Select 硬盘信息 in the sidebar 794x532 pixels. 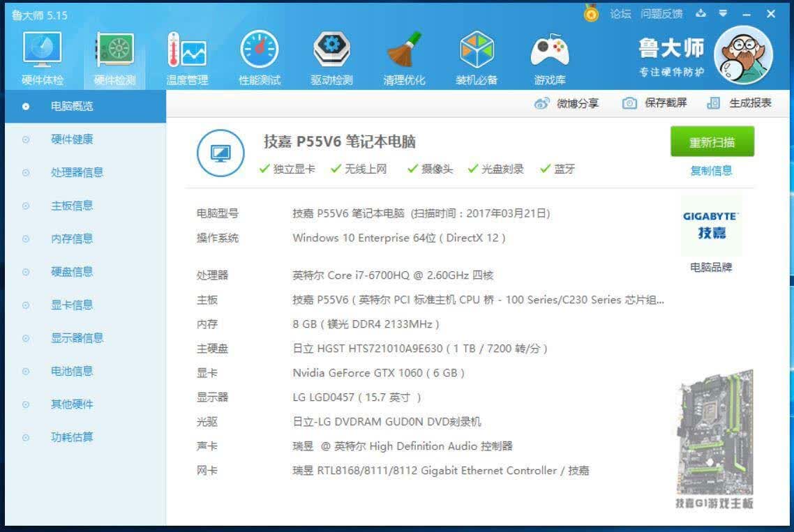(72, 272)
